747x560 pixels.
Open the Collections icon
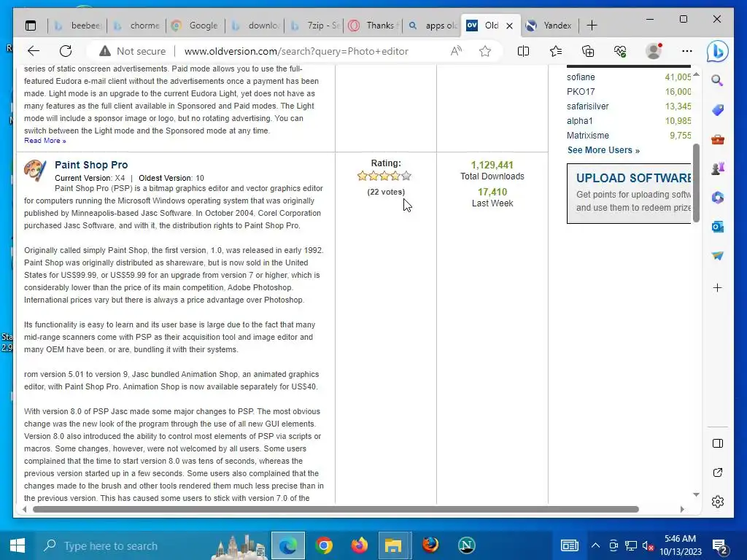[588, 51]
